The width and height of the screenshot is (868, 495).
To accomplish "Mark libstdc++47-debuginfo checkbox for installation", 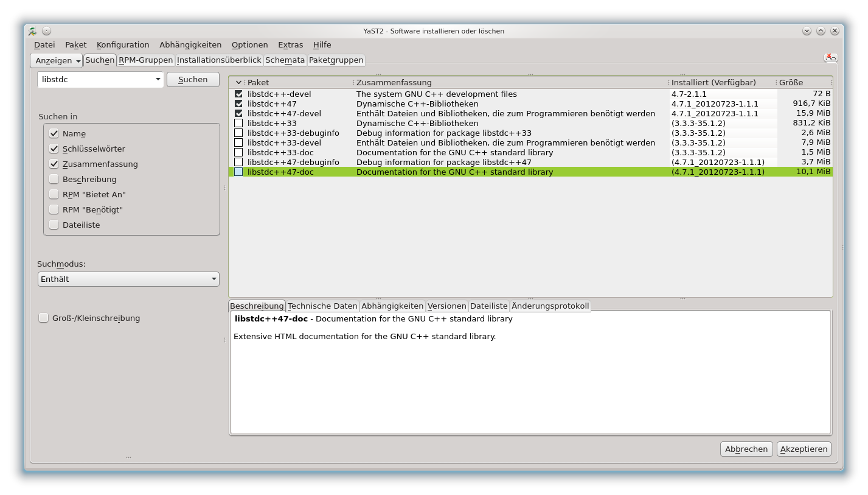I will 238,162.
